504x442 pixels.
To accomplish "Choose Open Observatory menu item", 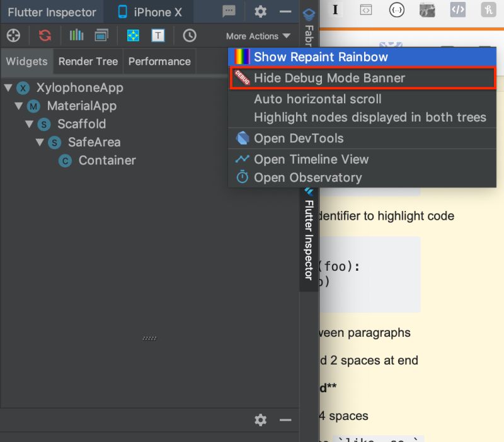I will (x=362, y=178).
